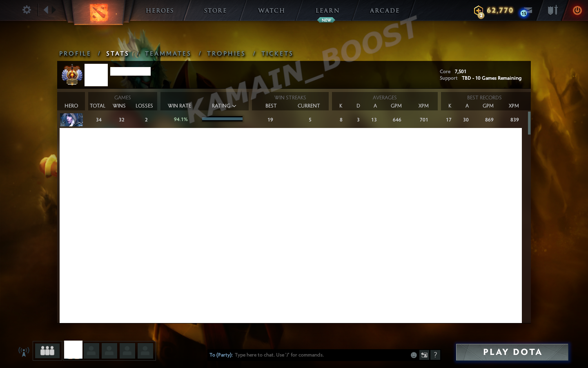The image size is (588, 368).
Task: Open the armory shield icon
Action: (552, 10)
